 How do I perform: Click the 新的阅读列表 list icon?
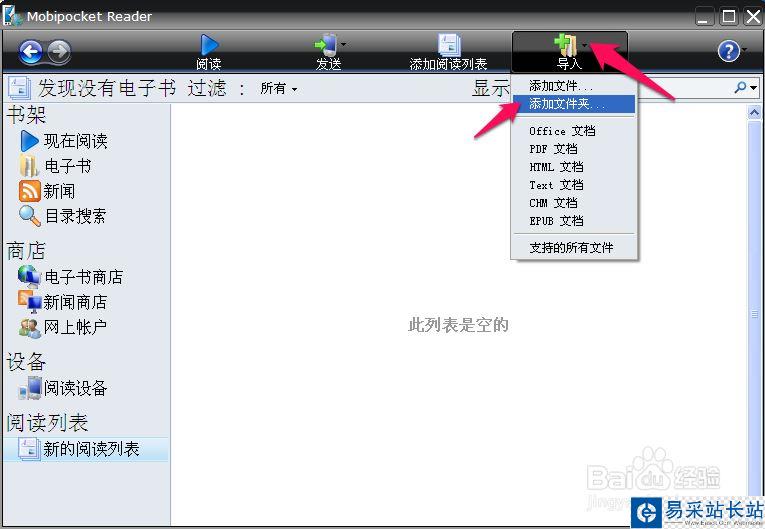[x=29, y=449]
